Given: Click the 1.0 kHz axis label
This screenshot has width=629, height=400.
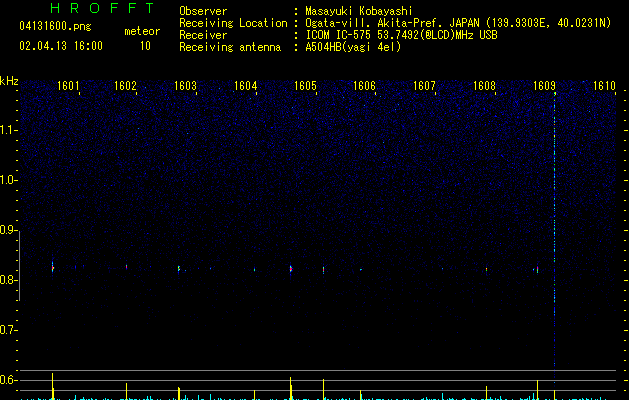Looking at the screenshot, I should 8,180.
